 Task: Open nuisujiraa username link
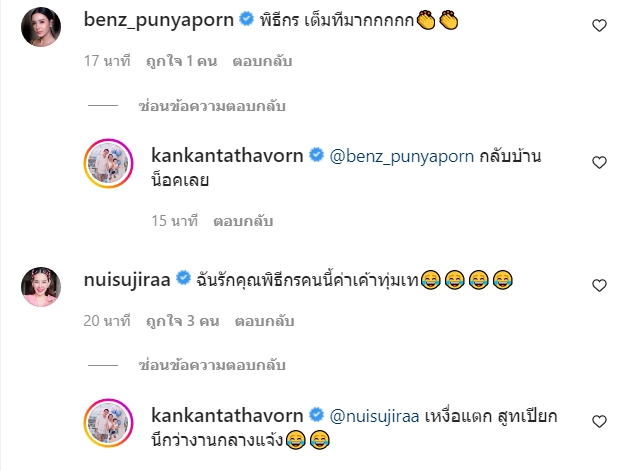click(x=127, y=280)
